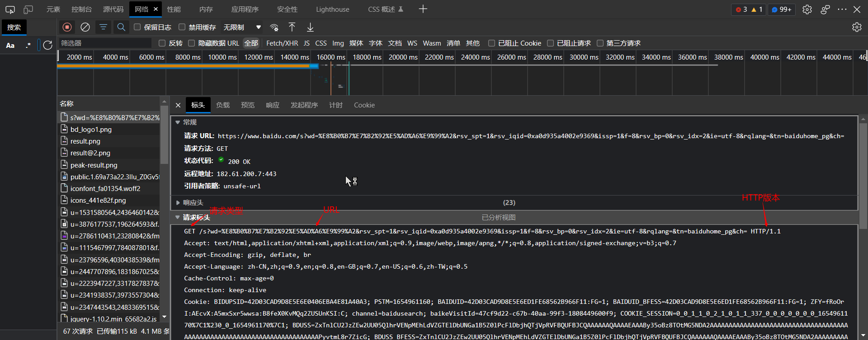
Task: Open the 响应 response tab
Action: pyautogui.click(x=273, y=105)
